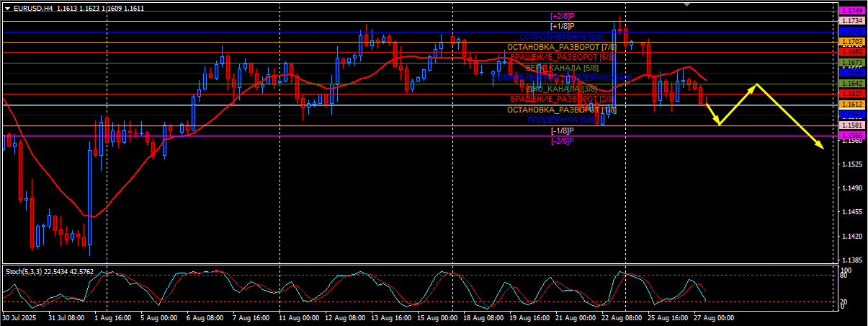
Task: Click the 12 Aug 08:00 time label
Action: pos(344,317)
